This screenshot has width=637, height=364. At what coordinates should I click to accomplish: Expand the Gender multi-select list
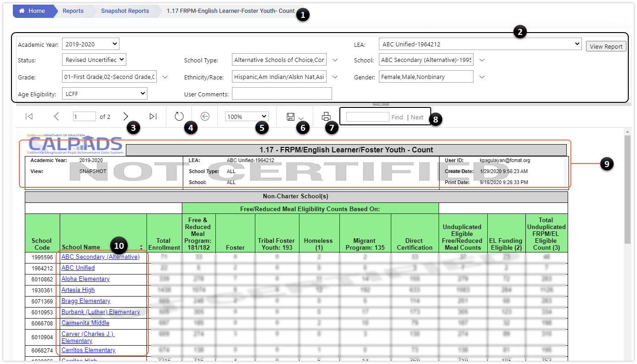[482, 77]
